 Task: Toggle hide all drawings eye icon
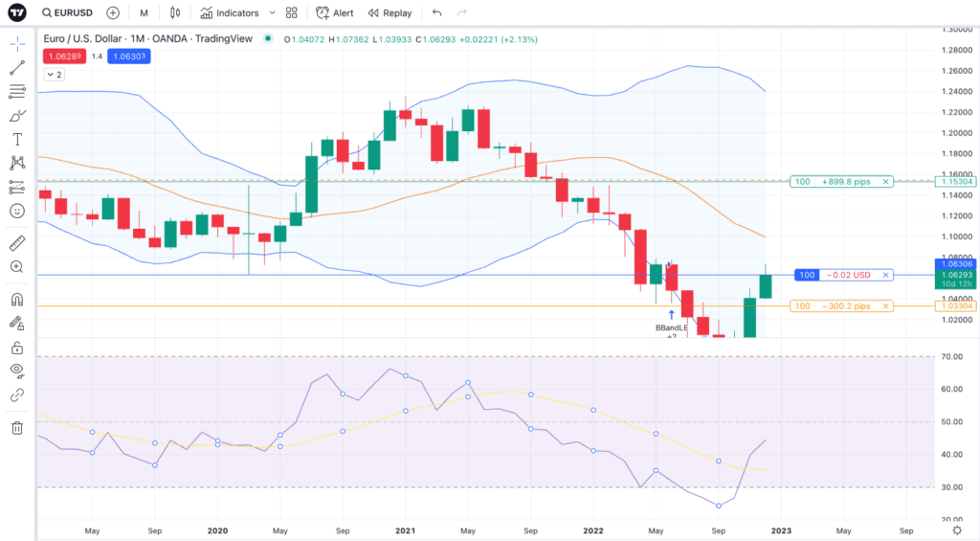click(17, 371)
